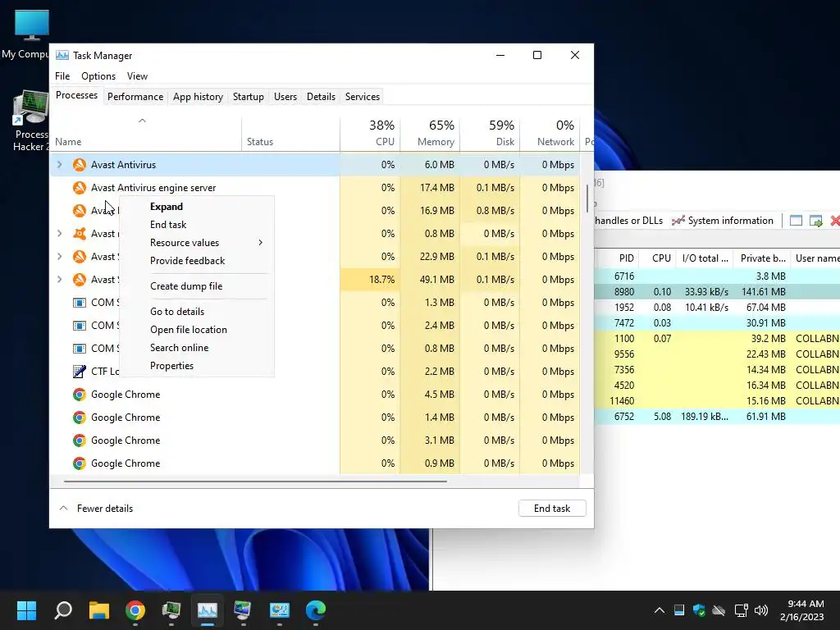Show hidden system tray icons
Image resolution: width=840 pixels, height=630 pixels.
pyautogui.click(x=660, y=610)
